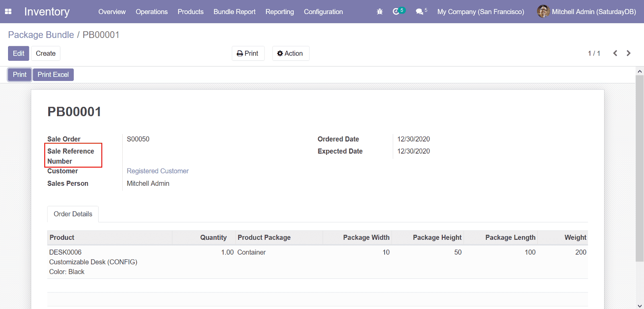Open the apps grid home menu
The image size is (644, 309).
8,12
